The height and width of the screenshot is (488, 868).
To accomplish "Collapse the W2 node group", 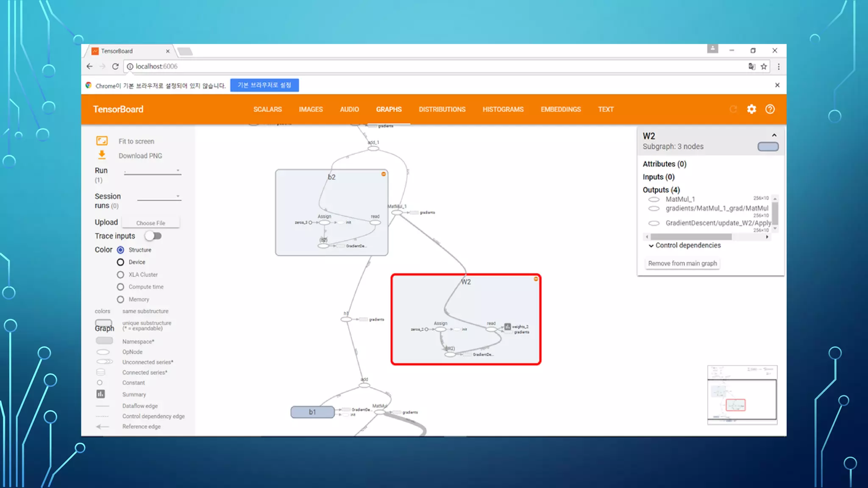I will (x=536, y=279).
